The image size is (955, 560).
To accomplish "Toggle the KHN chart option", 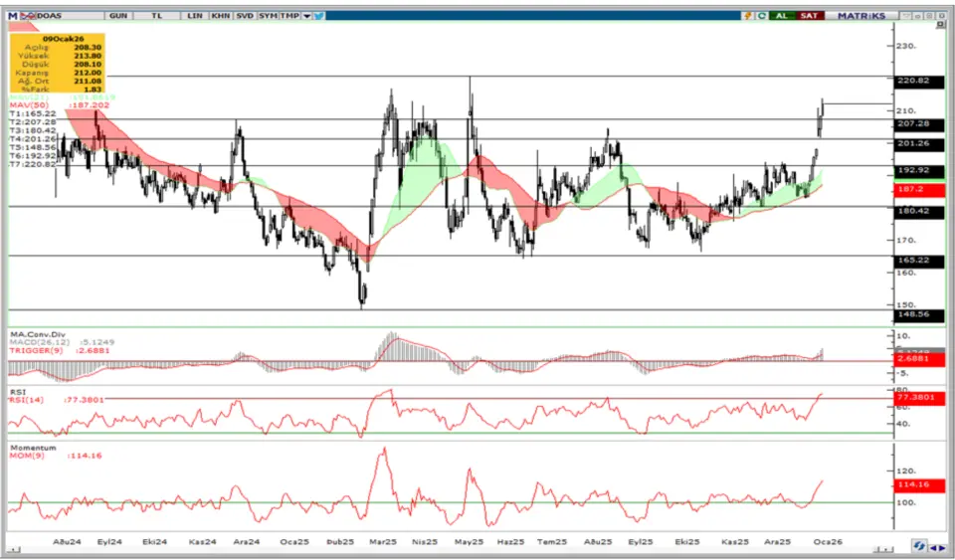I will pyautogui.click(x=221, y=16).
